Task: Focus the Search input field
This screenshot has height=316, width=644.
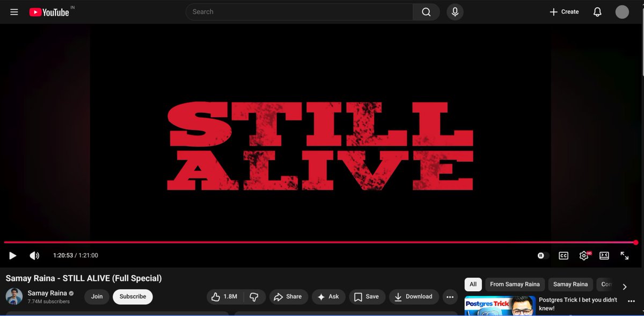Action: pos(299,12)
